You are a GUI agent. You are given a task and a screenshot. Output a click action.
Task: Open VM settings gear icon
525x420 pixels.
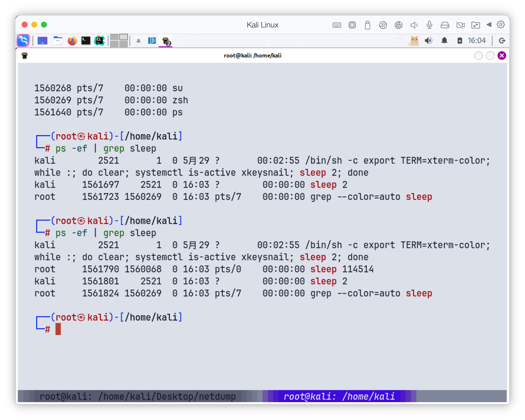click(501, 25)
